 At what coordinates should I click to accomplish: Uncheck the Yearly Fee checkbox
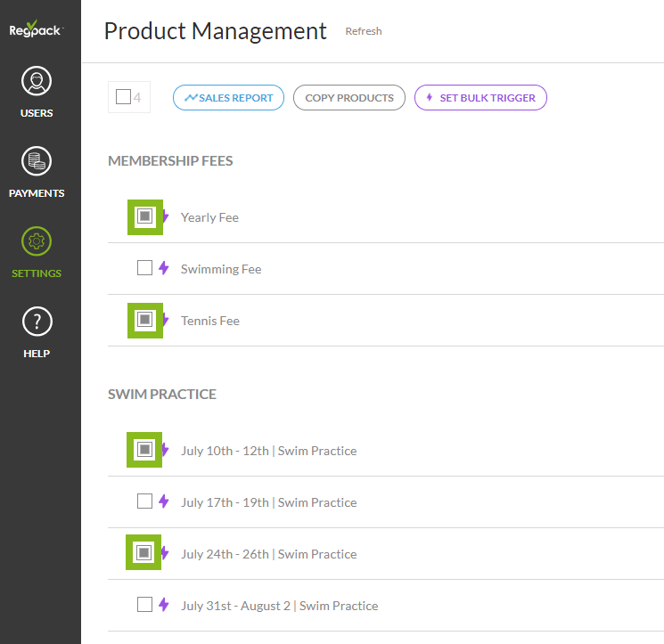145,216
